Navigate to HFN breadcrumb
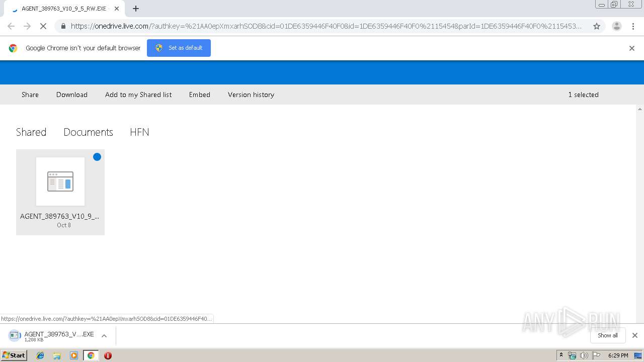644x362 pixels. click(139, 132)
